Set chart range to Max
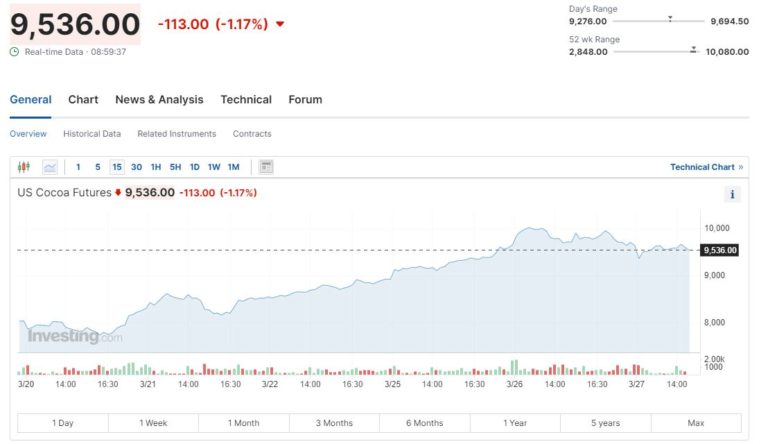The image size is (768, 444). (696, 423)
